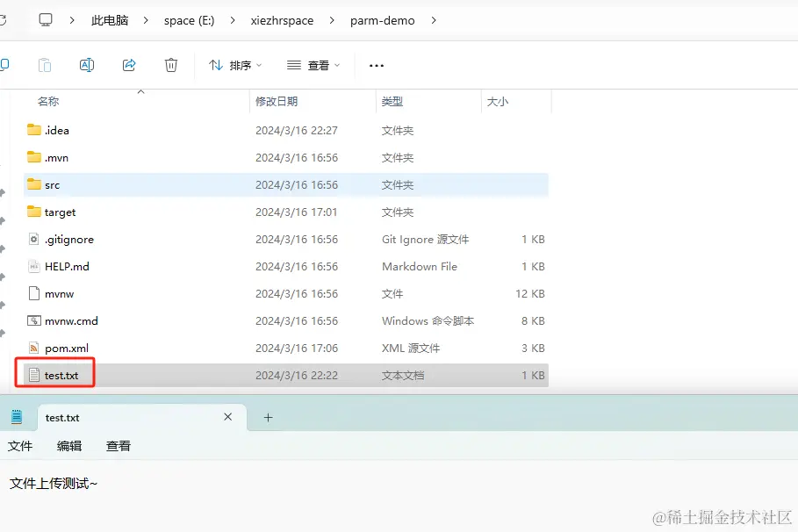Click the See more (...) toolbar icon
The height and width of the screenshot is (532, 798).
click(376, 65)
